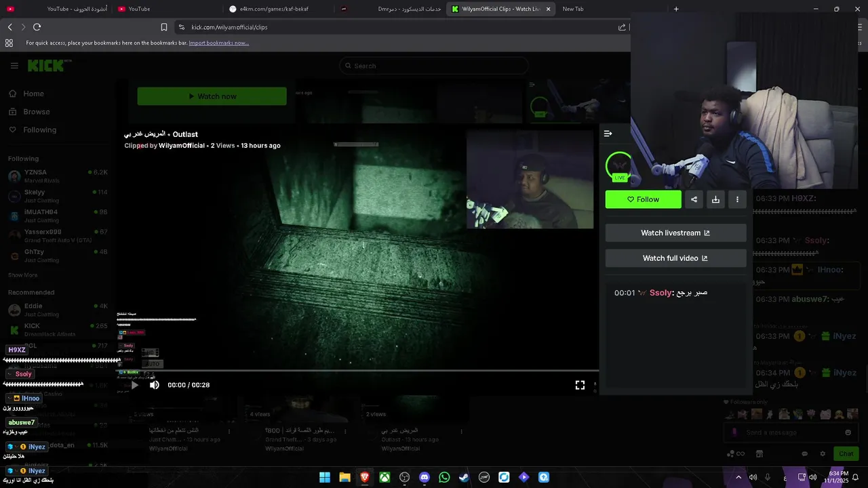Open OBS Studio from taskbar
The image size is (868, 488).
pos(405,477)
